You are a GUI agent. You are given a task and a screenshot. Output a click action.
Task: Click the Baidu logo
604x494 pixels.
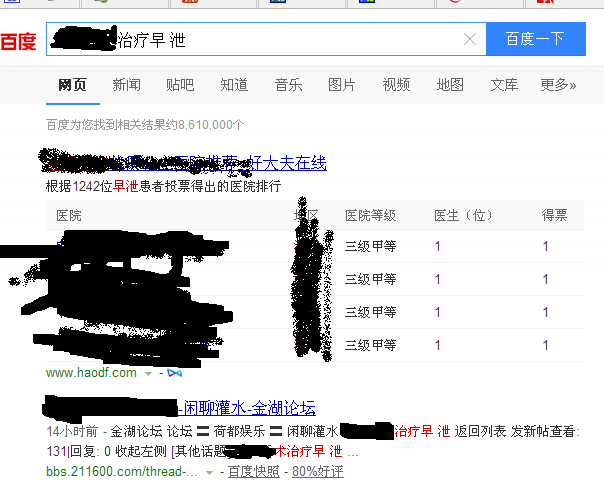pos(18,41)
